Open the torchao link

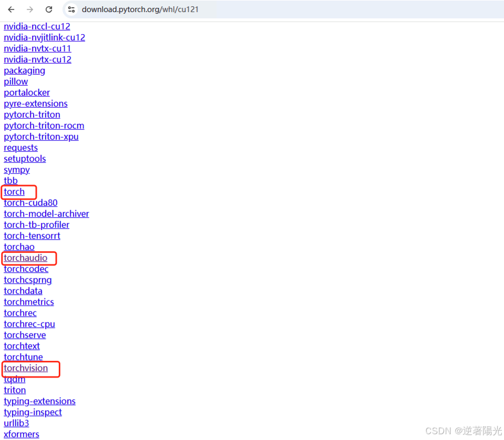[x=19, y=247]
